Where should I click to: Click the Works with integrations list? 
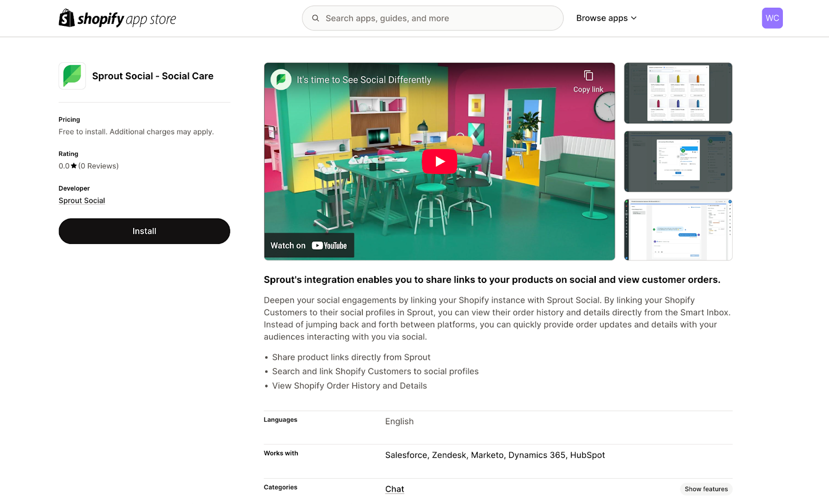tap(495, 455)
